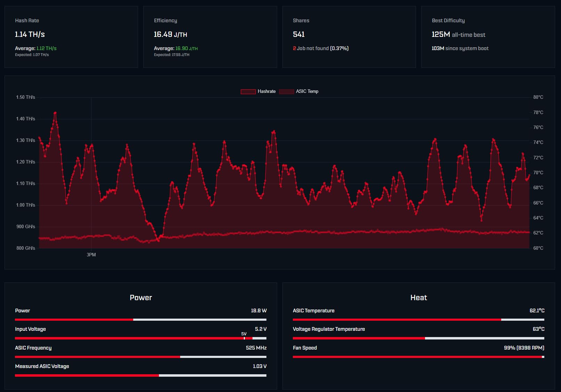Screen dimensions: 561x392
Task: Click the green average 1.12 TH/s value
Action: click(x=46, y=48)
